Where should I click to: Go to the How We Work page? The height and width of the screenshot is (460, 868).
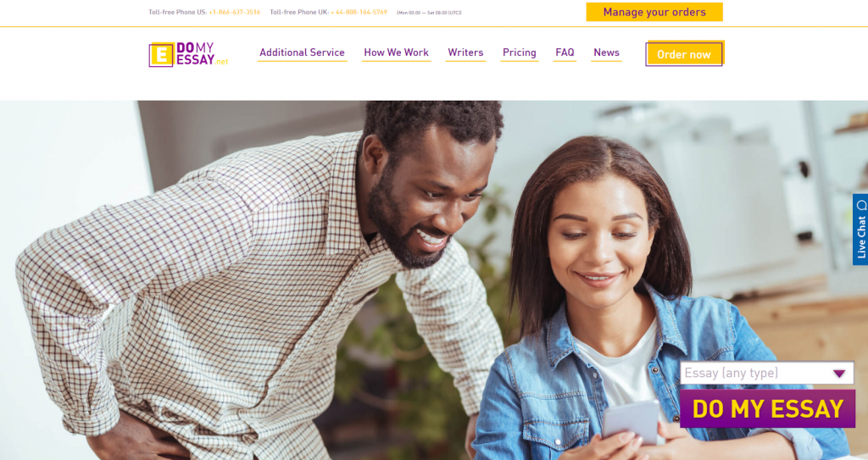(396, 53)
